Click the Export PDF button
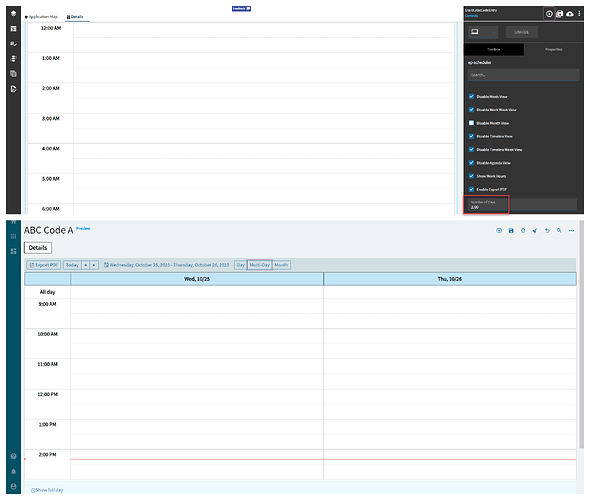This screenshot has width=590, height=500. pyautogui.click(x=44, y=265)
